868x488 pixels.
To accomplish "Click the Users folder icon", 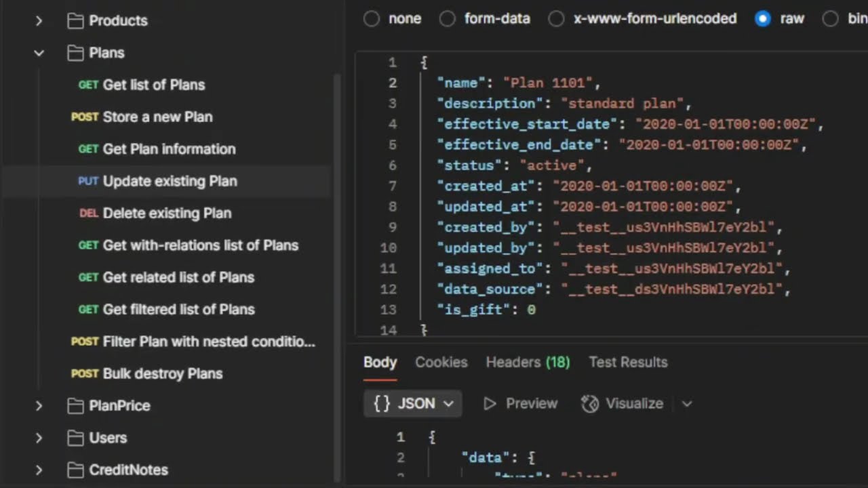I will coord(75,438).
